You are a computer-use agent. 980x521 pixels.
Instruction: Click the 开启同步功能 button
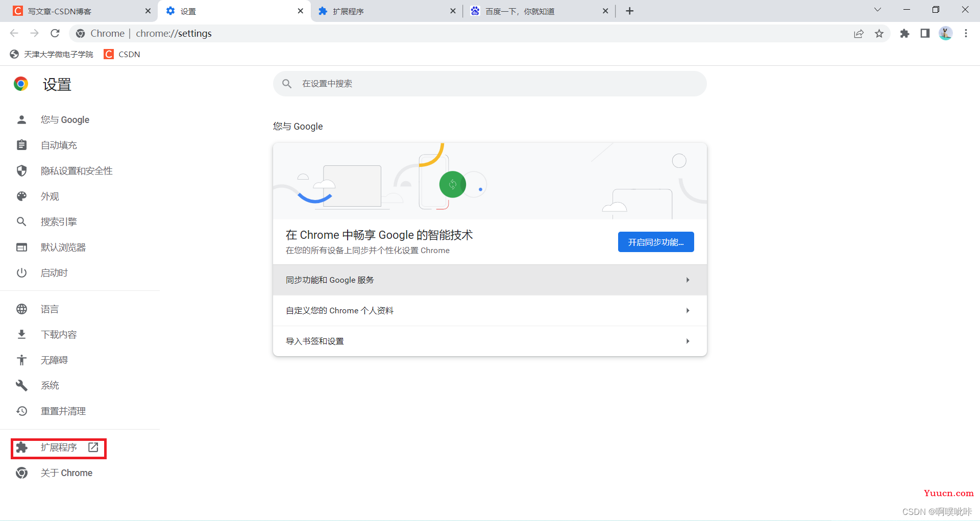(x=656, y=242)
